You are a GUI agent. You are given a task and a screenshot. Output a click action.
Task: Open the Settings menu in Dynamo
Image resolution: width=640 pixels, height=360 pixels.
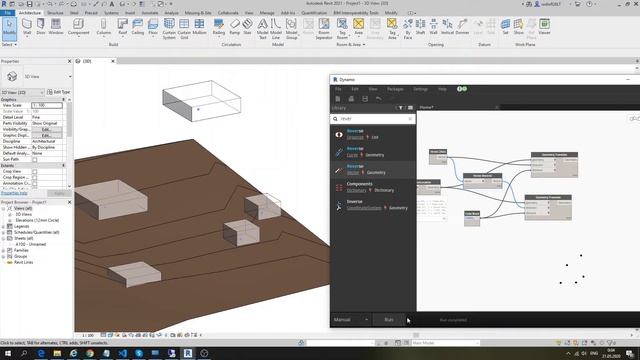tap(420, 89)
